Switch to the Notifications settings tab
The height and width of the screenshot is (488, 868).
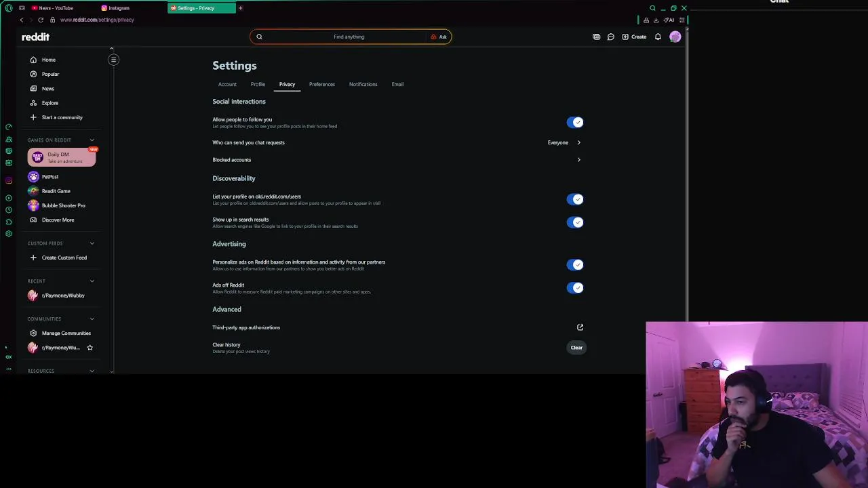click(363, 84)
